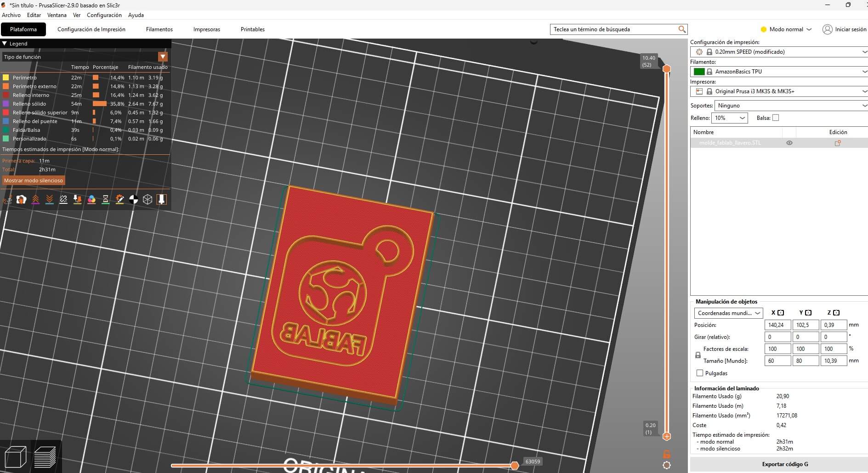This screenshot has height=473, width=868.
Task: Reset Y icon next to Y header
Action: (808, 313)
